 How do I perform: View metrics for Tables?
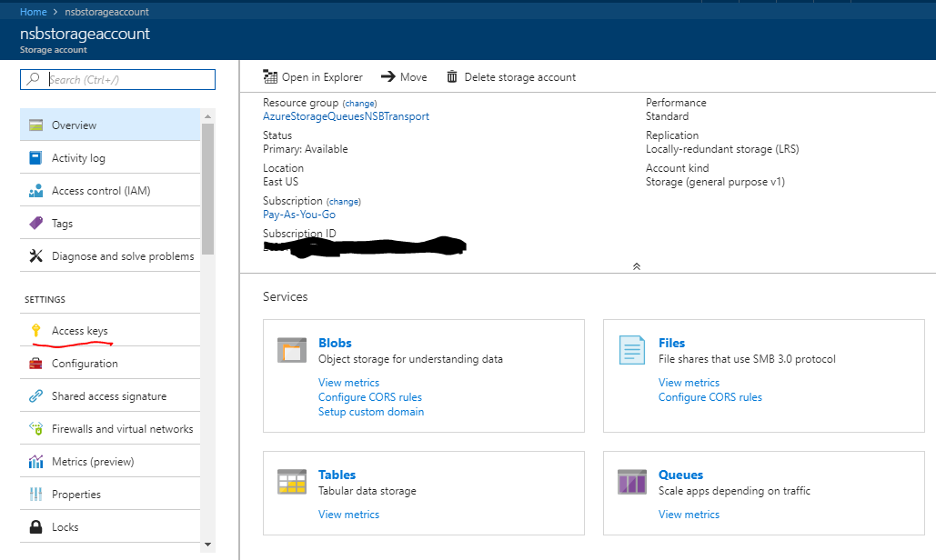pyautogui.click(x=348, y=514)
